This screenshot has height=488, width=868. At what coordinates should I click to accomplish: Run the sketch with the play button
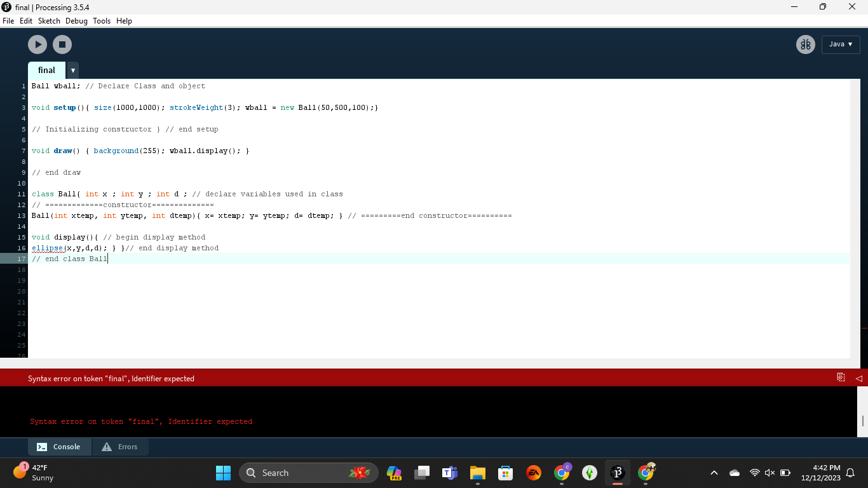37,44
